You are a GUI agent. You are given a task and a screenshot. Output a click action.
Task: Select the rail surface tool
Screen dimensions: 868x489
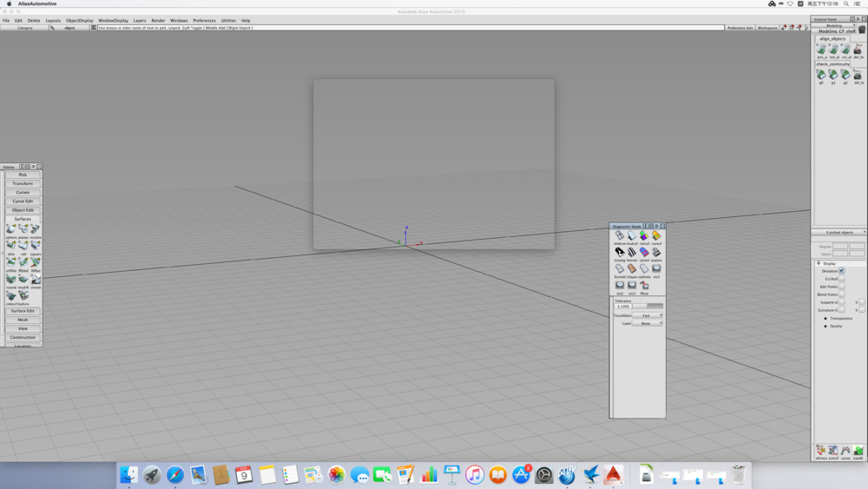pos(23,246)
